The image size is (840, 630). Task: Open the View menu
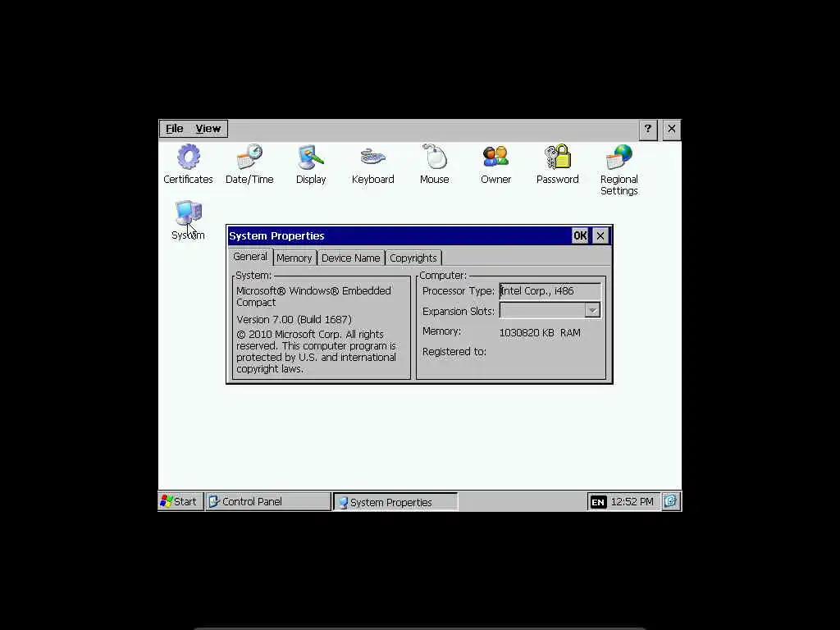pyautogui.click(x=208, y=129)
